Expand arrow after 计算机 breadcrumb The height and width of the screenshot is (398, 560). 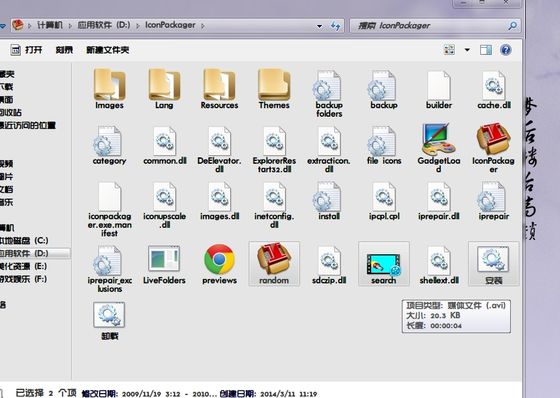pyautogui.click(x=70, y=26)
